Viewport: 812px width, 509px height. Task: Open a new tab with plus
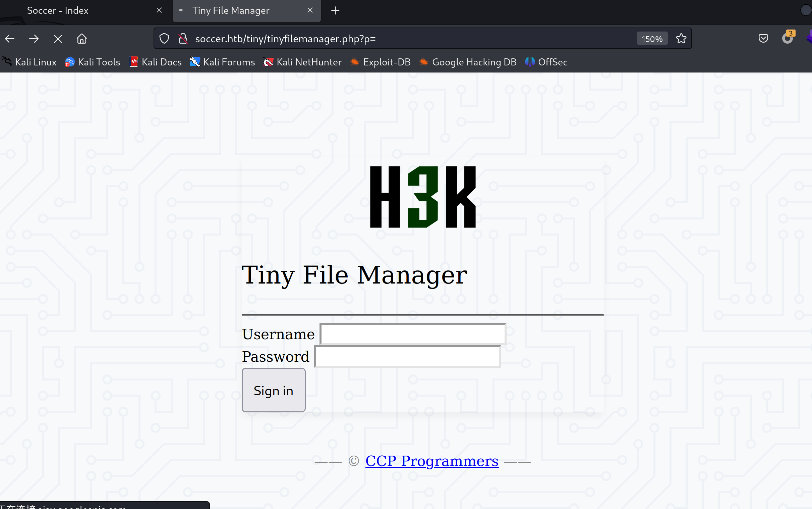[x=335, y=10]
